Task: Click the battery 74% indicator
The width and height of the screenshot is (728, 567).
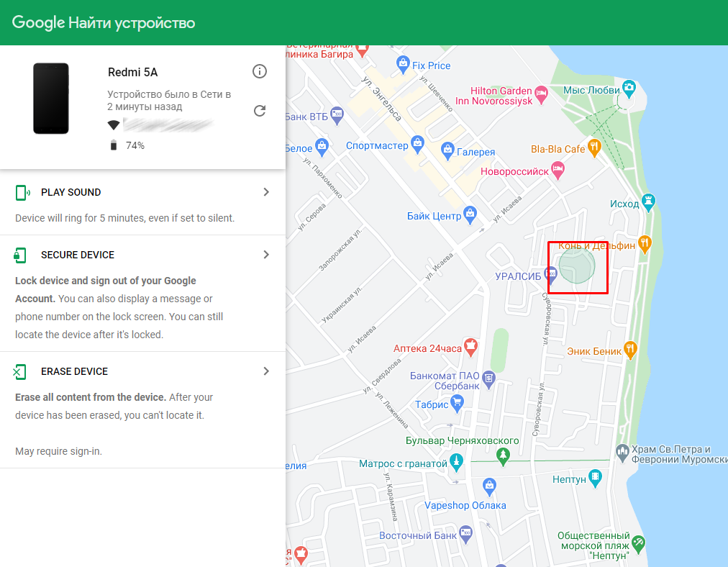Action: click(x=127, y=145)
